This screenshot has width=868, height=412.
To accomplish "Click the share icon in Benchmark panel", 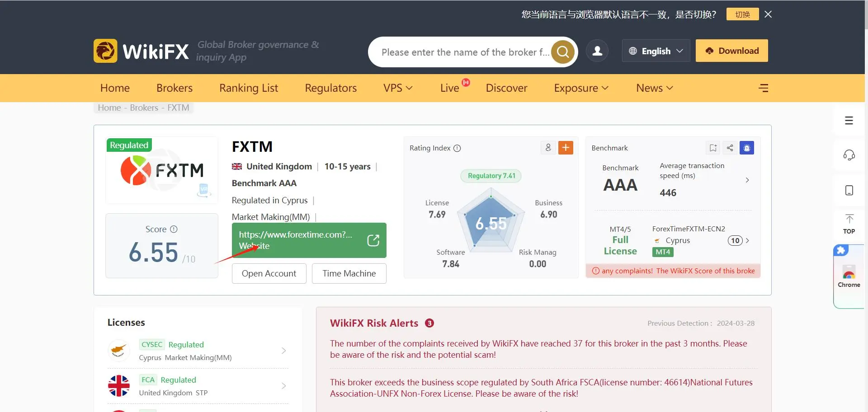I will 730,148.
